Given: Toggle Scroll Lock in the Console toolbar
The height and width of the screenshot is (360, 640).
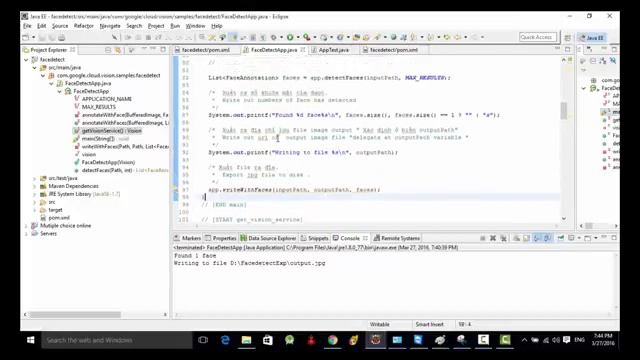Looking at the screenshot, I should pyautogui.click(x=527, y=238).
